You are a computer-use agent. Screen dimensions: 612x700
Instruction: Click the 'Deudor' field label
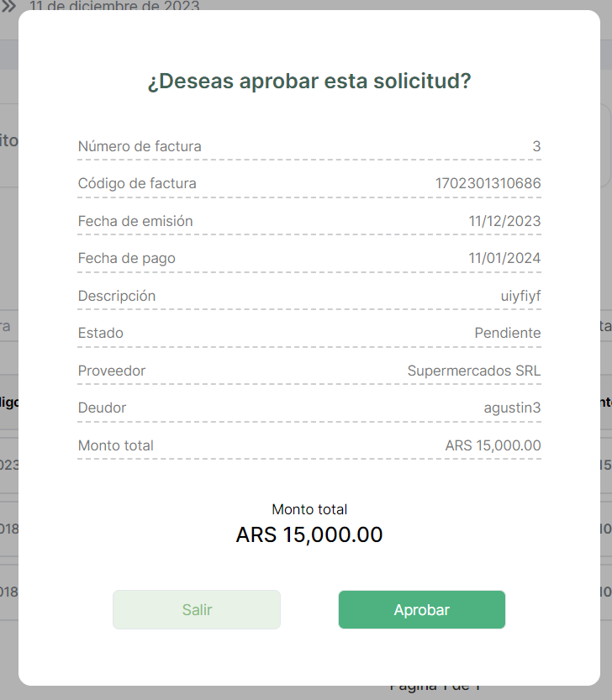[102, 408]
